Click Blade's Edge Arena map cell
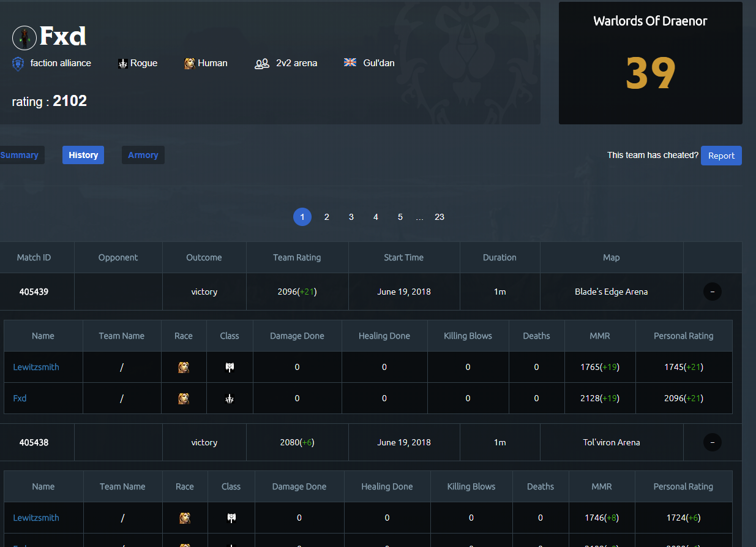This screenshot has height=547, width=756. [x=612, y=292]
